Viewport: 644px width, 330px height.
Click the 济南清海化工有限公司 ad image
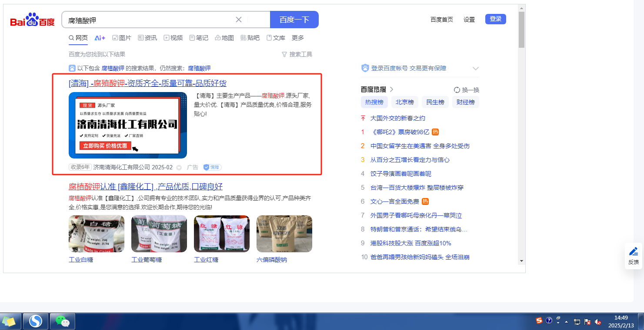[x=128, y=125]
